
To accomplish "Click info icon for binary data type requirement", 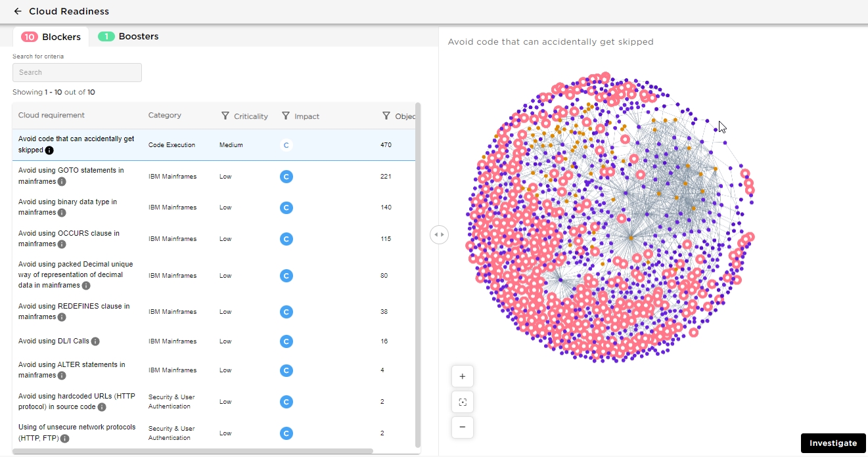I will (x=62, y=213).
